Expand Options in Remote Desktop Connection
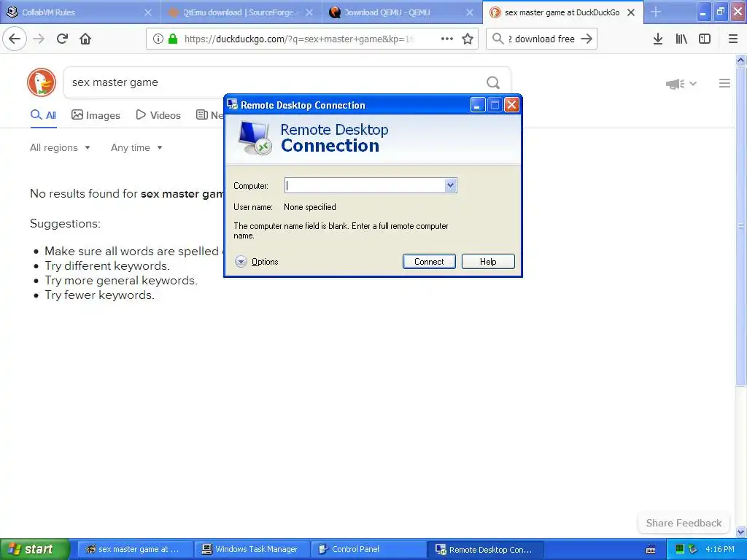The image size is (747, 560). (256, 262)
